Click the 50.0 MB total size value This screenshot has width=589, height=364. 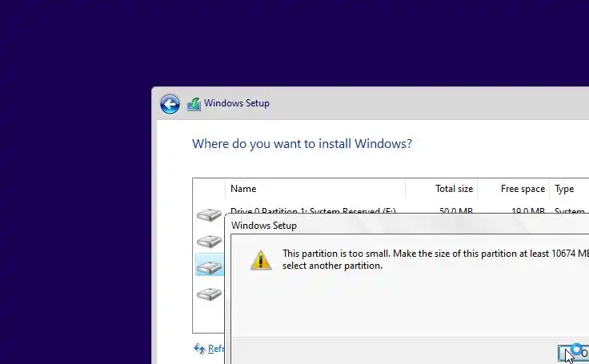click(x=456, y=210)
